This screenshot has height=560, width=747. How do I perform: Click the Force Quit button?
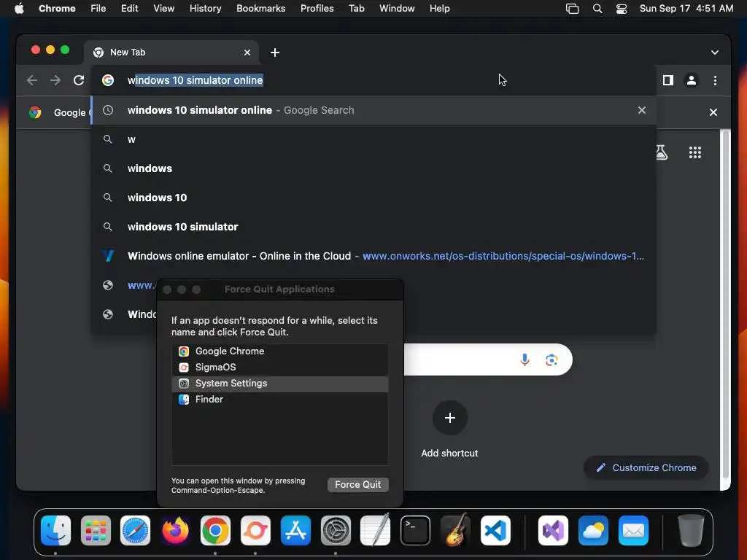pyautogui.click(x=357, y=484)
